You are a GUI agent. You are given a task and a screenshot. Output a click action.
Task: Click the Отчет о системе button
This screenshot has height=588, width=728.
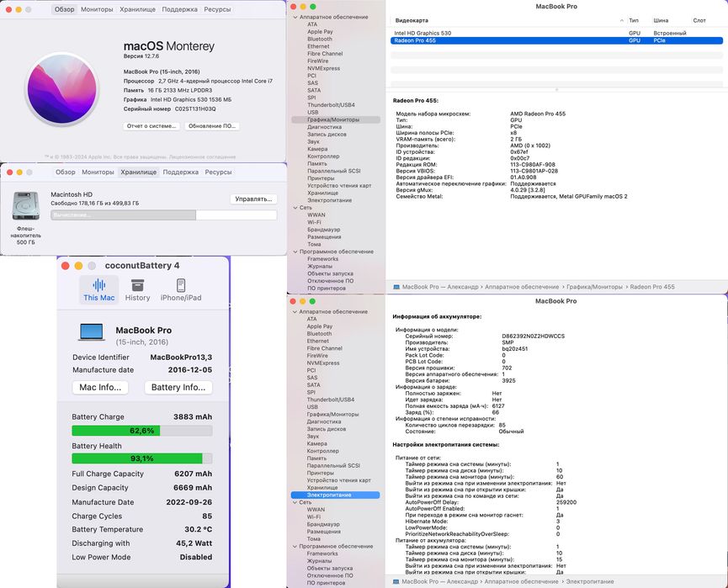(x=151, y=126)
